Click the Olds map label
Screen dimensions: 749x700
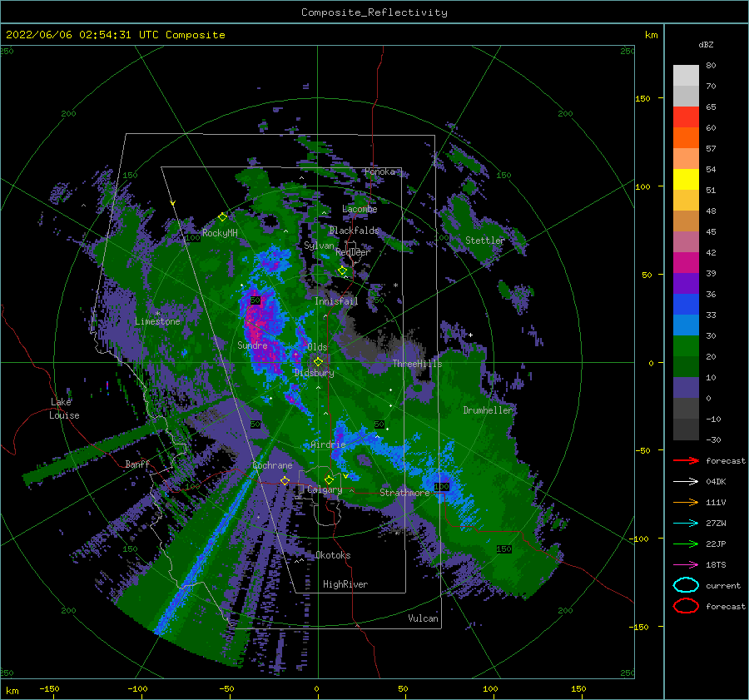pyautogui.click(x=317, y=347)
